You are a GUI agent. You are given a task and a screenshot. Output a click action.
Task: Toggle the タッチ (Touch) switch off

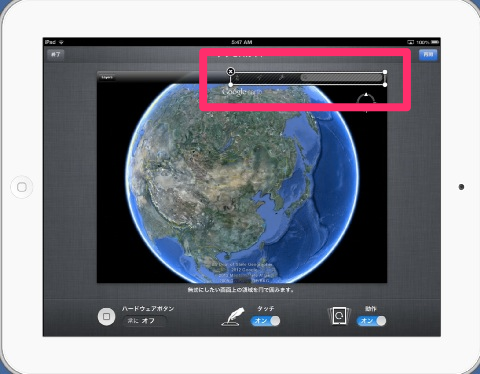click(265, 321)
